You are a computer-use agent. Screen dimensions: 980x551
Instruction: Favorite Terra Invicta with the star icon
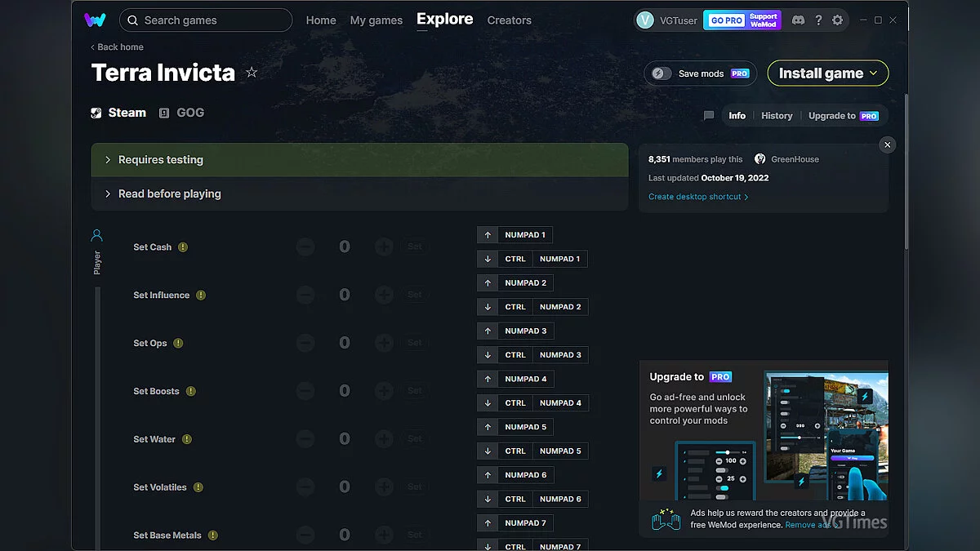tap(252, 73)
